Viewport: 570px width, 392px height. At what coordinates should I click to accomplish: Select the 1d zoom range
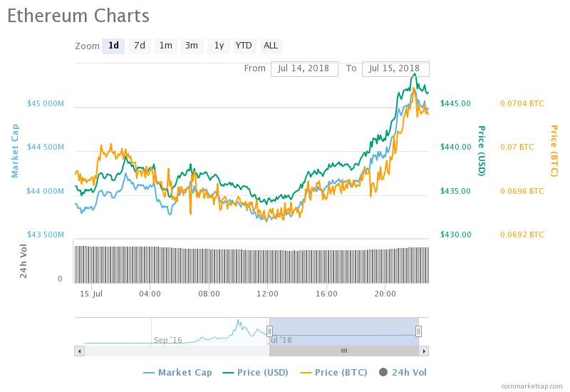113,46
